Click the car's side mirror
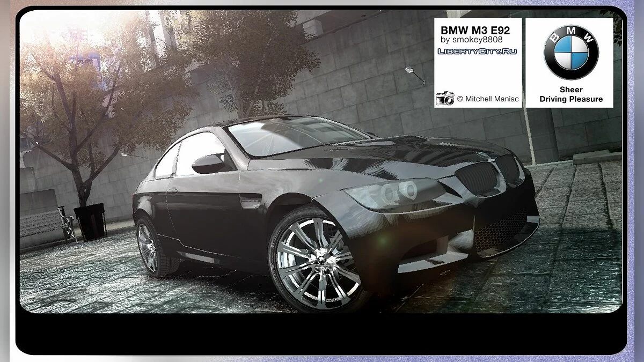Viewport: 644px width, 362px height. pyautogui.click(x=209, y=163)
